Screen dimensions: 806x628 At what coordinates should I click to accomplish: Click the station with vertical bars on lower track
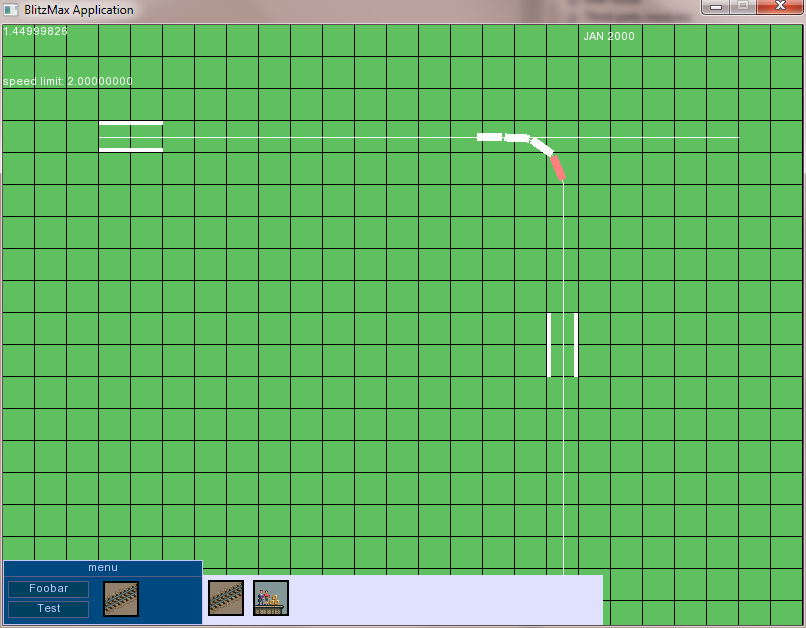click(x=563, y=345)
